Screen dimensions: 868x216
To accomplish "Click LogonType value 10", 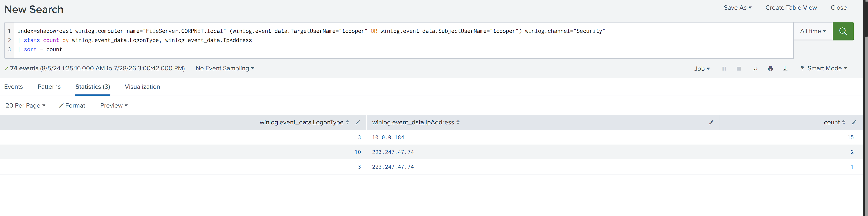I will pos(358,152).
